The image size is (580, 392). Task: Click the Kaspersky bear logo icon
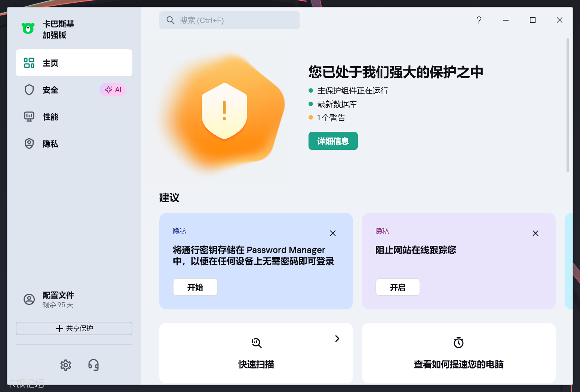28,28
